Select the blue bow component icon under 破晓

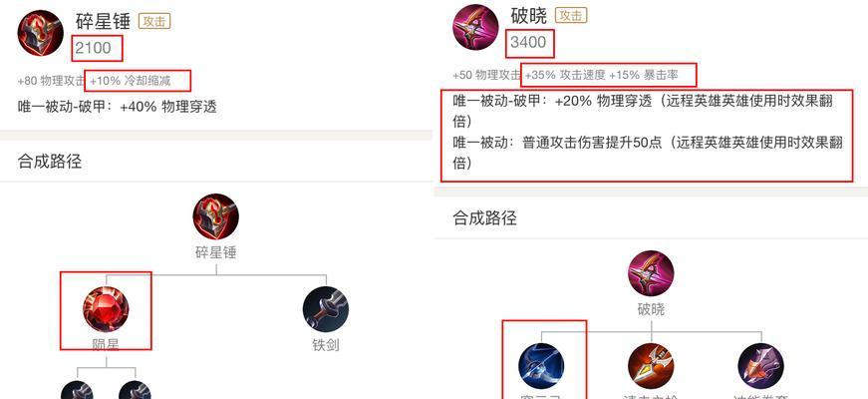click(x=541, y=366)
